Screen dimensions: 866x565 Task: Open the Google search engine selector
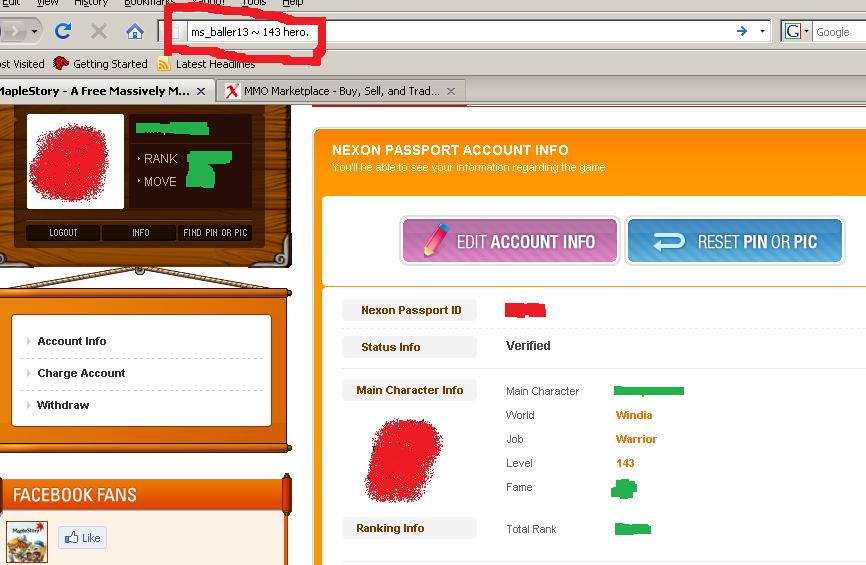tap(796, 31)
